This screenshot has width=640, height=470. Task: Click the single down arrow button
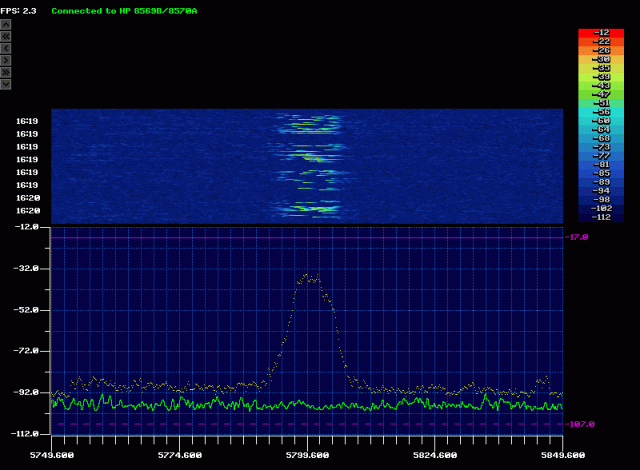(6, 84)
